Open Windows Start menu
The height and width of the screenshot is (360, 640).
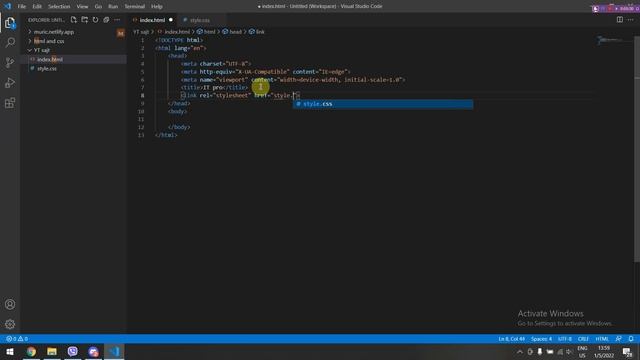10,351
